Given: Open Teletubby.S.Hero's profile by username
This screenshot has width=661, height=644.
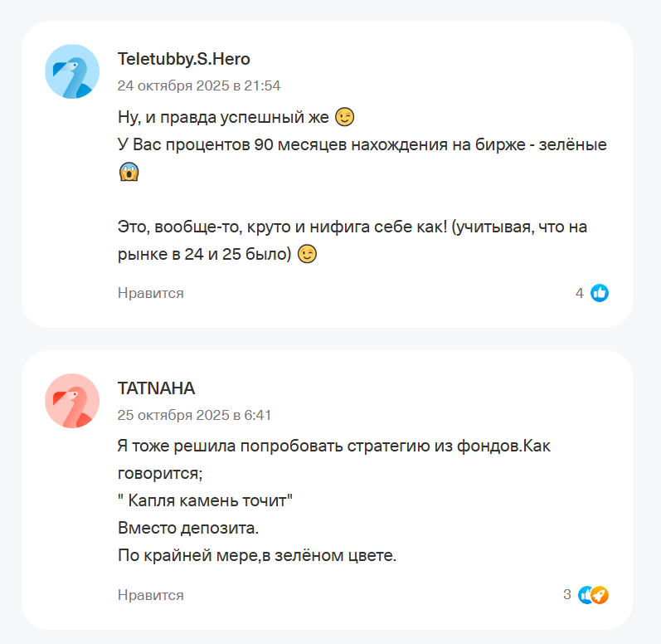Looking at the screenshot, I should click(183, 59).
